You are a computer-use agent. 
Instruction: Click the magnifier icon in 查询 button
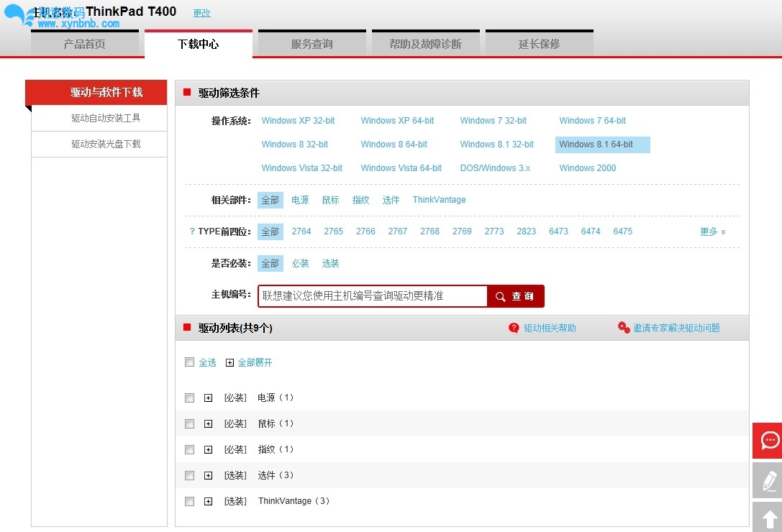(500, 296)
